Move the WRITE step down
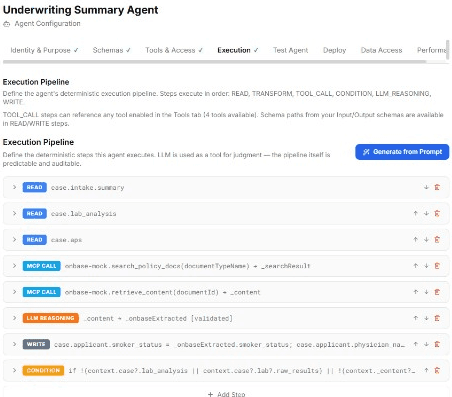 click(426, 344)
